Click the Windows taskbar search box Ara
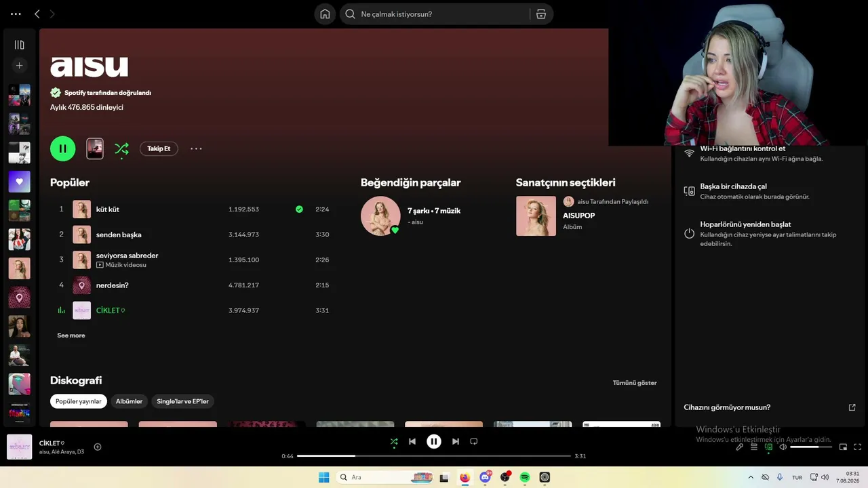This screenshot has width=868, height=488. click(x=384, y=477)
